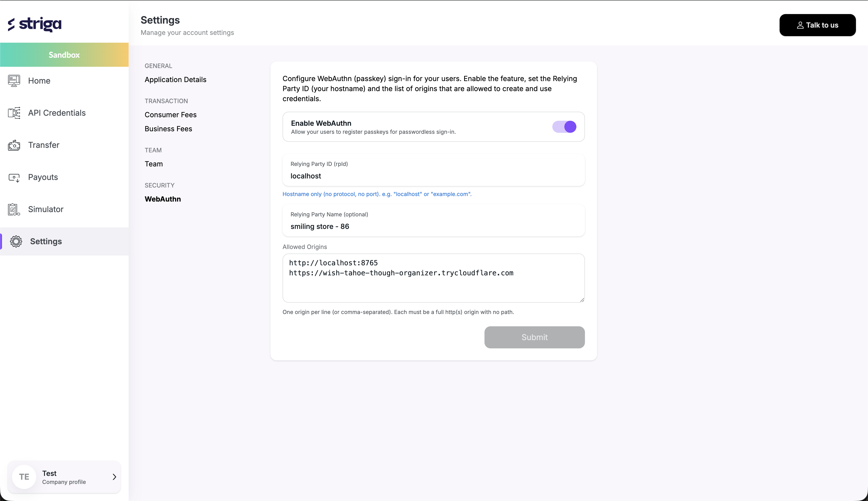Click the Payouts icon in sidebar
The width and height of the screenshot is (868, 501).
(x=14, y=177)
